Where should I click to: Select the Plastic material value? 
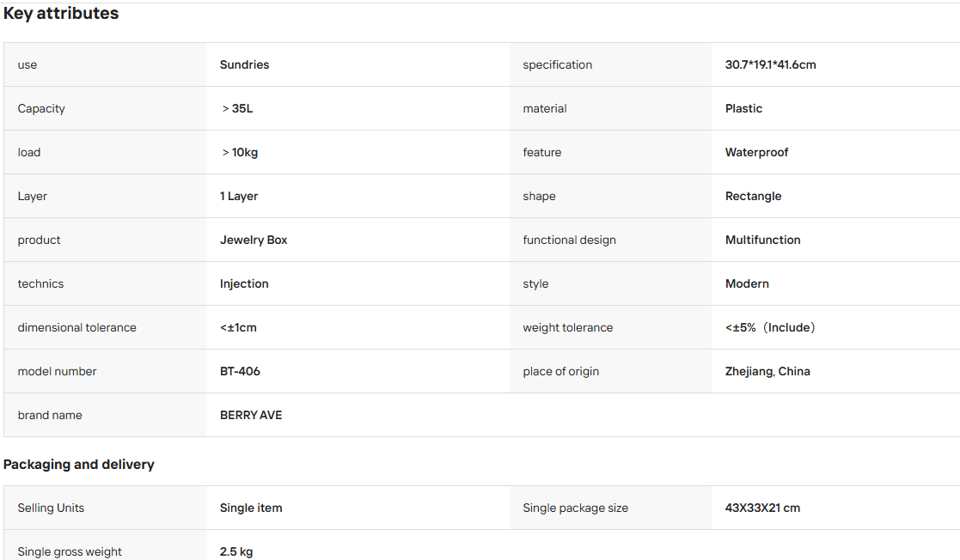743,108
